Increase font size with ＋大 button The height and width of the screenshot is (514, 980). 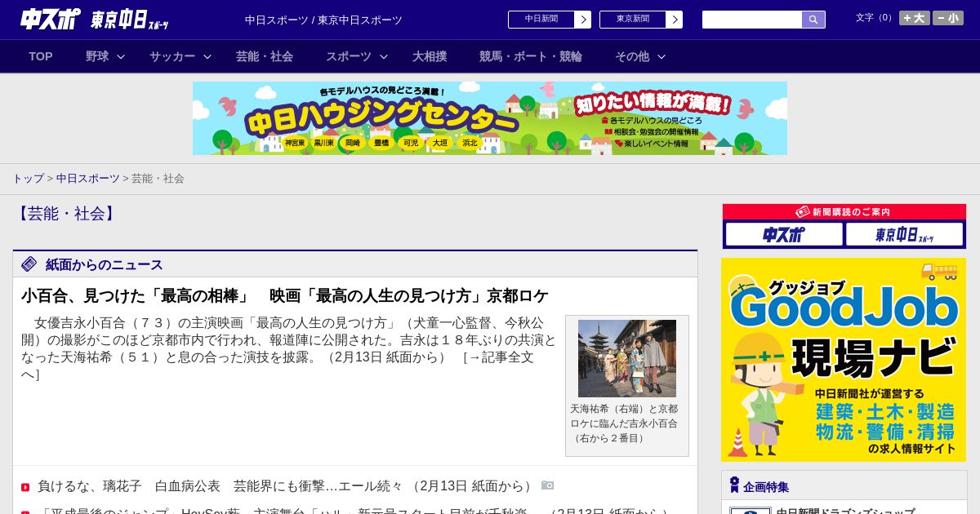pos(915,18)
